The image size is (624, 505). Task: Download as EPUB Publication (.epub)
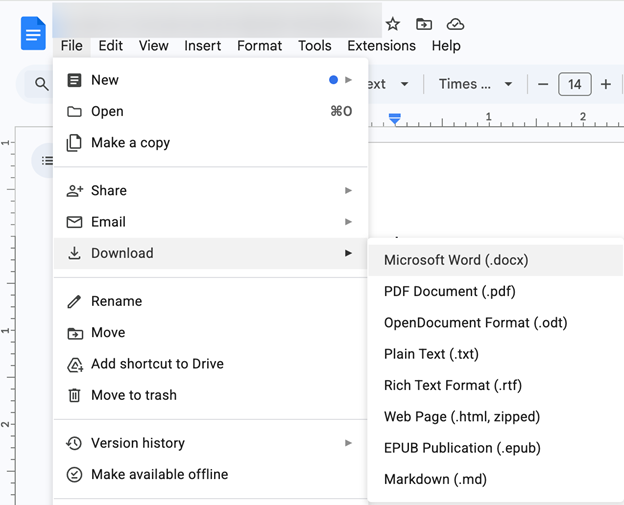495,448
